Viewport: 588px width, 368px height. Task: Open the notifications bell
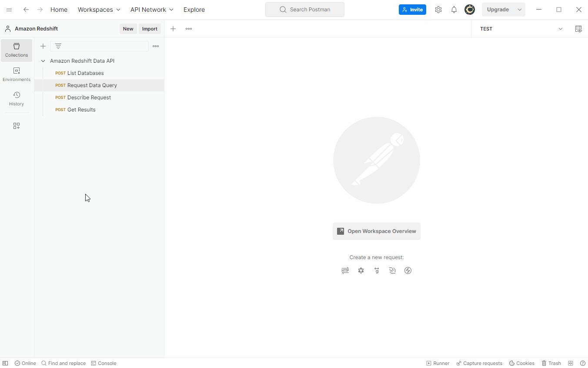454,10
